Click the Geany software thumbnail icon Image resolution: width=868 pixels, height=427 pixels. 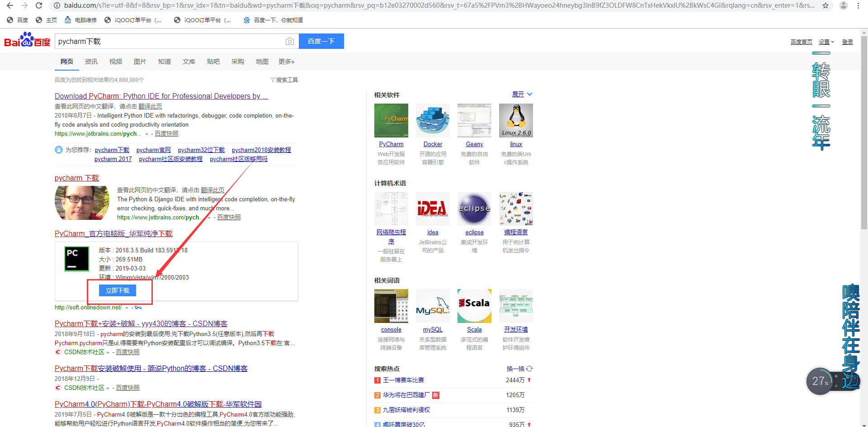coord(474,120)
